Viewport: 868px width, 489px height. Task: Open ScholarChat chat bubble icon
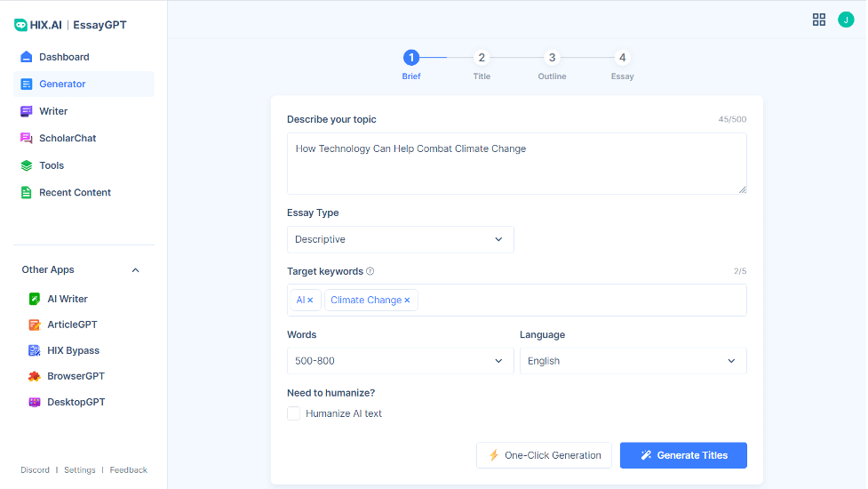pyautogui.click(x=26, y=139)
